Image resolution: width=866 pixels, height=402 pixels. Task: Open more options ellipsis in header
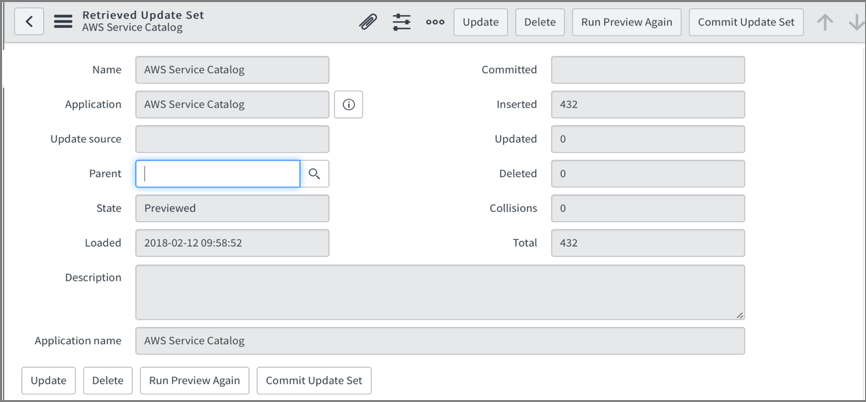pos(435,22)
